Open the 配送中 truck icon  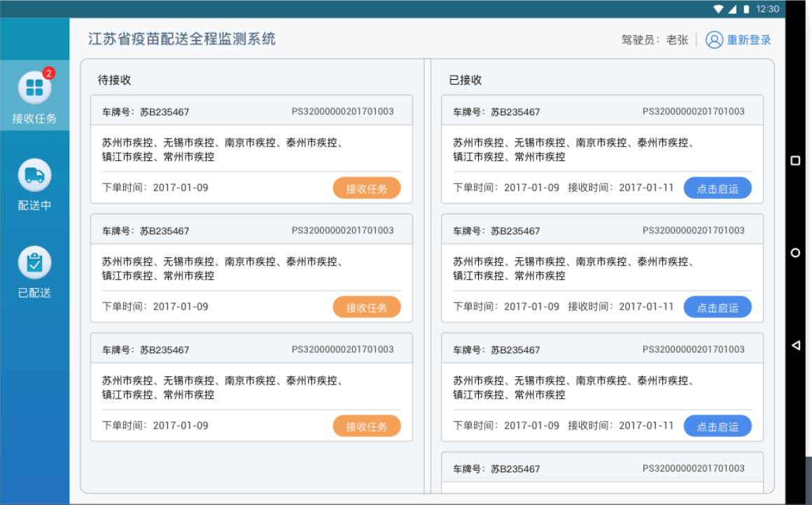point(34,175)
